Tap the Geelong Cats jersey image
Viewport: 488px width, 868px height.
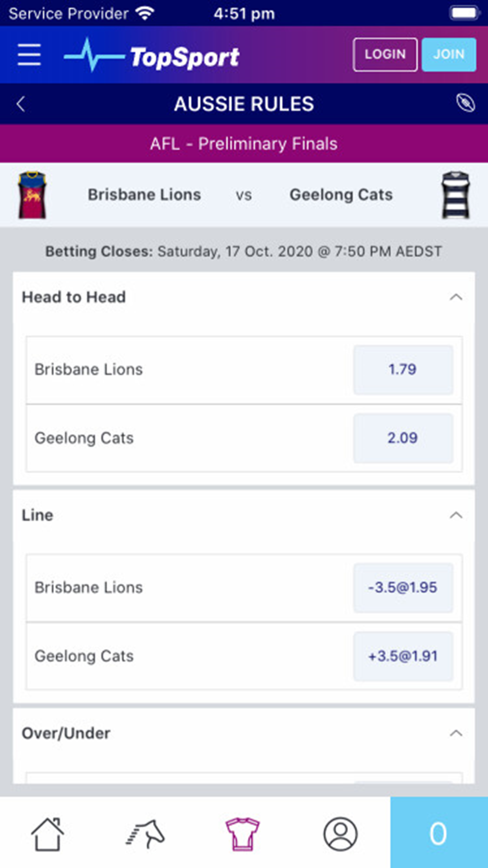pyautogui.click(x=456, y=195)
